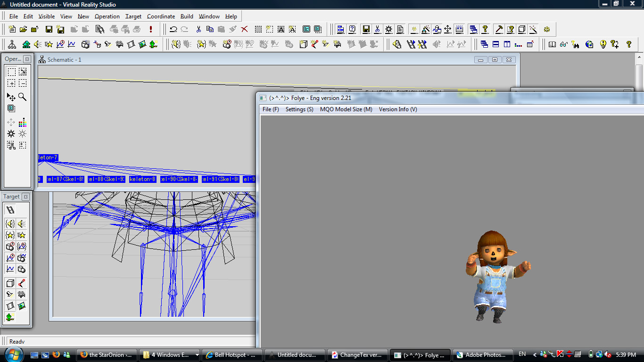Open the Edit menu
The image size is (644, 362).
pos(28,16)
